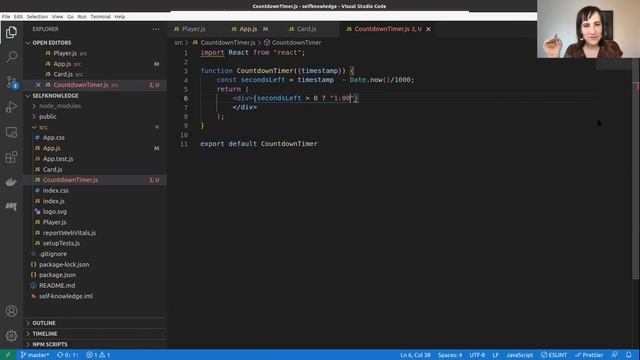
Task: Click the Prettier status item
Action: pos(589,355)
